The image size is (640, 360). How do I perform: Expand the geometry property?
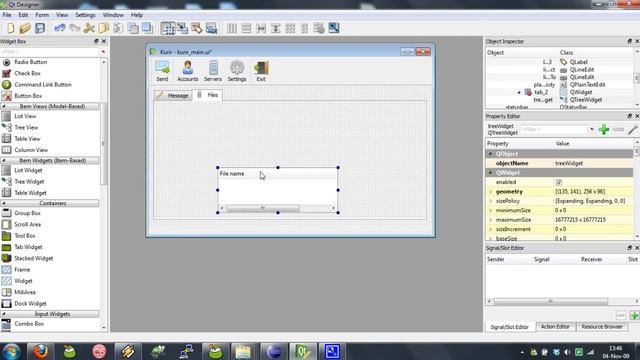tap(491, 191)
